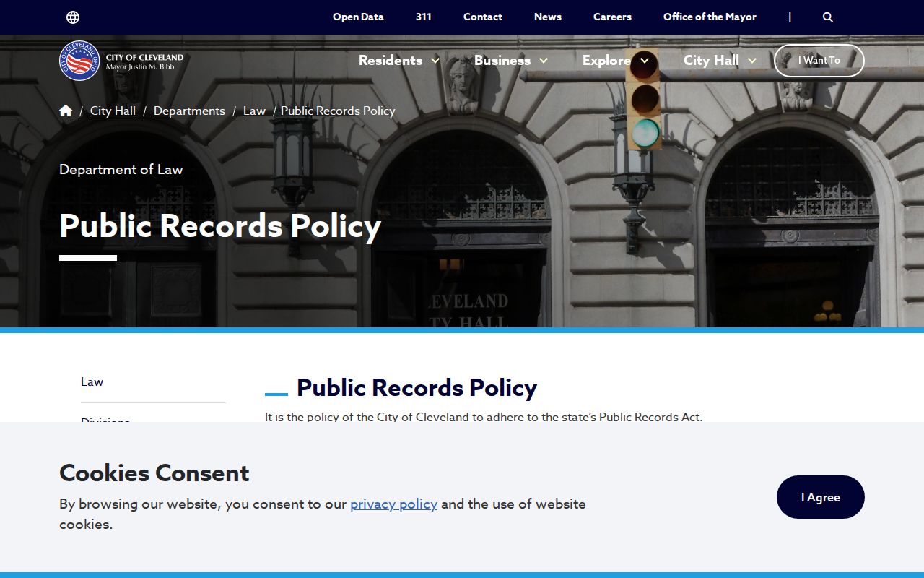Go to Departments breadcrumb
924x578 pixels.
click(x=189, y=111)
